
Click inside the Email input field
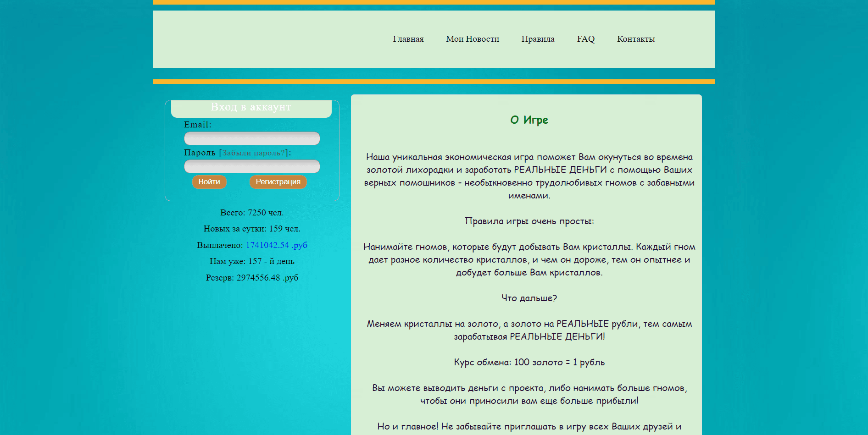(251, 138)
